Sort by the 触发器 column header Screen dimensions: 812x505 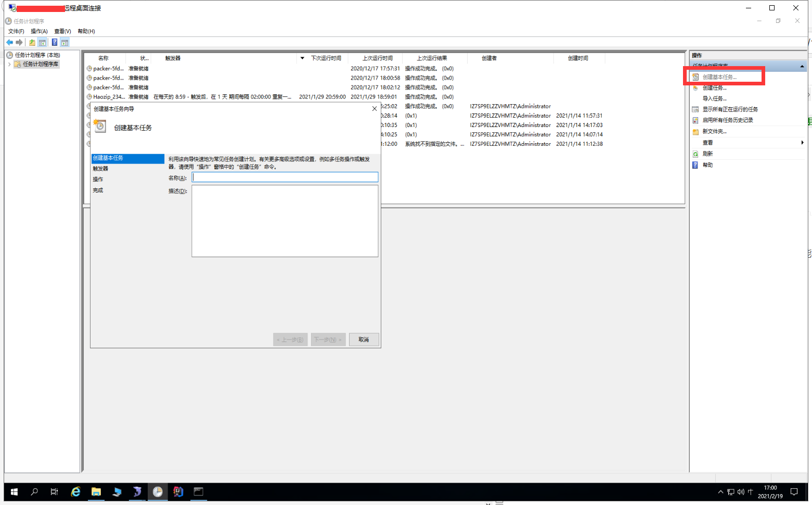pyautogui.click(x=173, y=58)
